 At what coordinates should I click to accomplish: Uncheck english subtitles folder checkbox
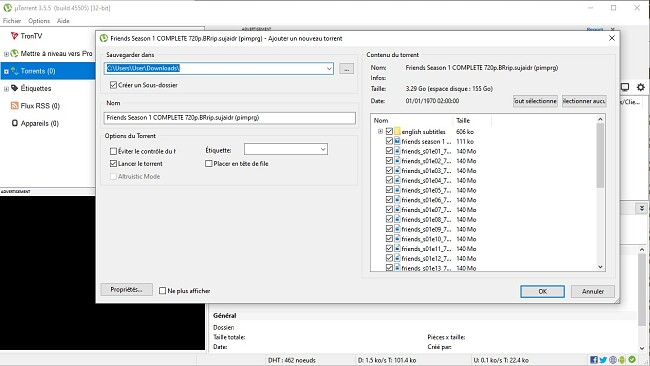(x=389, y=131)
